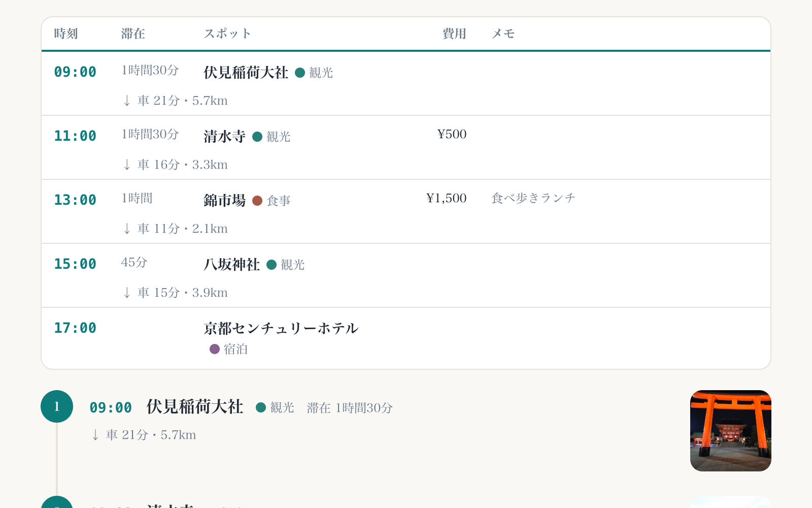The image size is (812, 508).
Task: Click timeline heading 伏見稲荷大社
Action: click(195, 407)
